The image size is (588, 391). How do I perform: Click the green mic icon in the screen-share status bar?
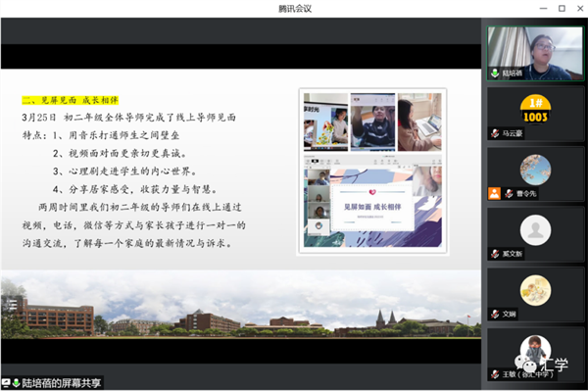(x=16, y=383)
